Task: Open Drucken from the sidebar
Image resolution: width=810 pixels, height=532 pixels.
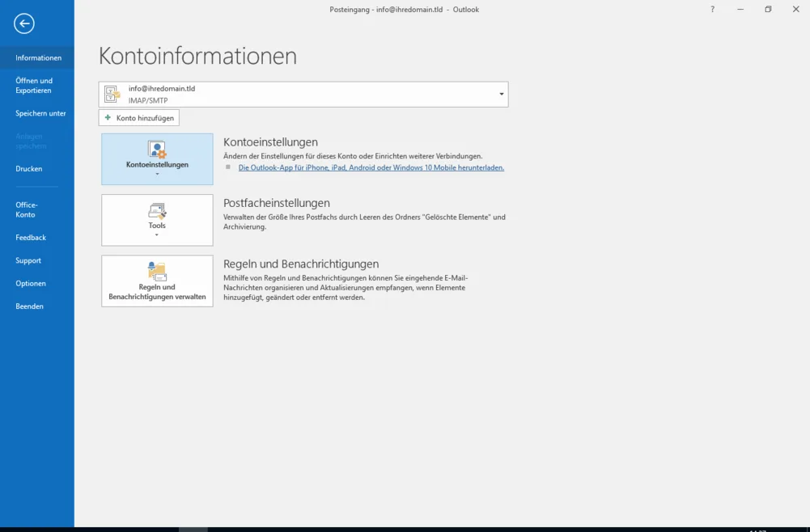Action: [x=29, y=169]
